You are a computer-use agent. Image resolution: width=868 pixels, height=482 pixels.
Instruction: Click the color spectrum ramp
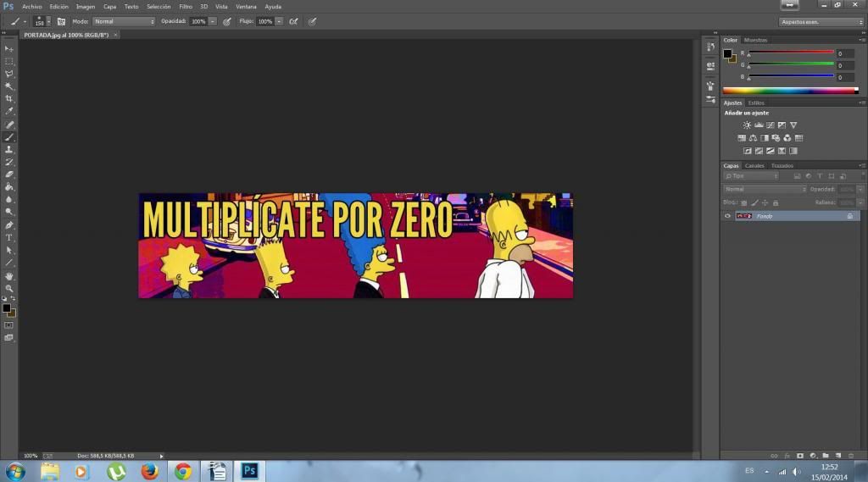tap(790, 91)
